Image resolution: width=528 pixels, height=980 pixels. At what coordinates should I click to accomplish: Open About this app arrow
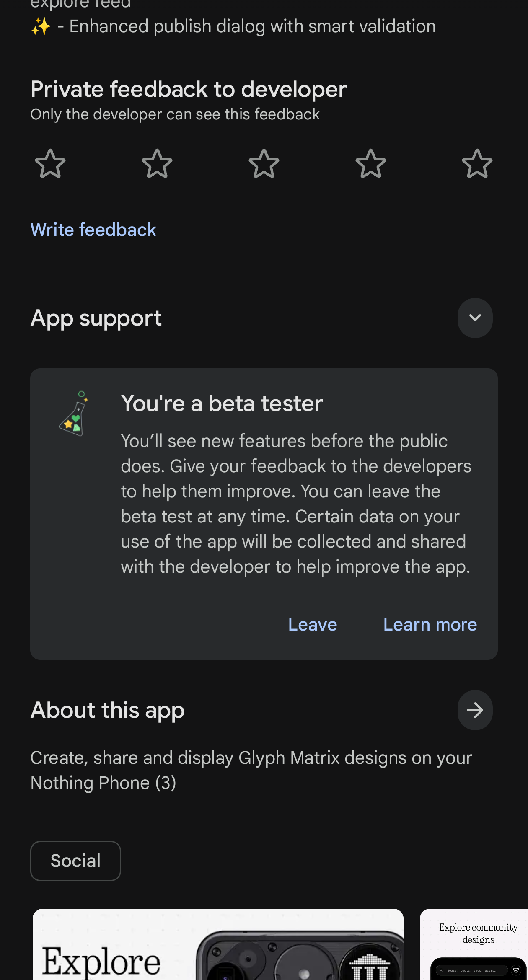[x=475, y=710]
